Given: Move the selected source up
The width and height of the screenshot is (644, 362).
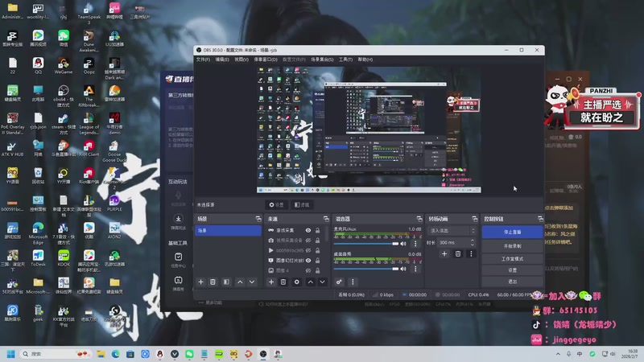Looking at the screenshot, I should point(311,282).
